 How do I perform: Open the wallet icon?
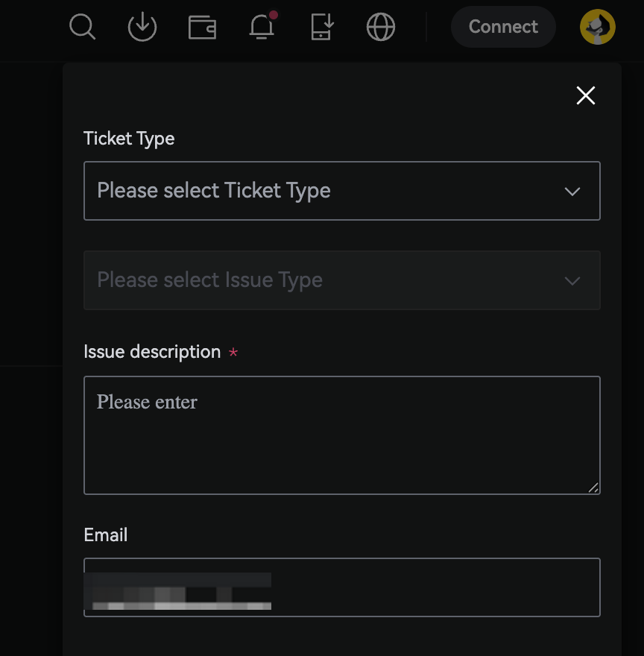202,28
